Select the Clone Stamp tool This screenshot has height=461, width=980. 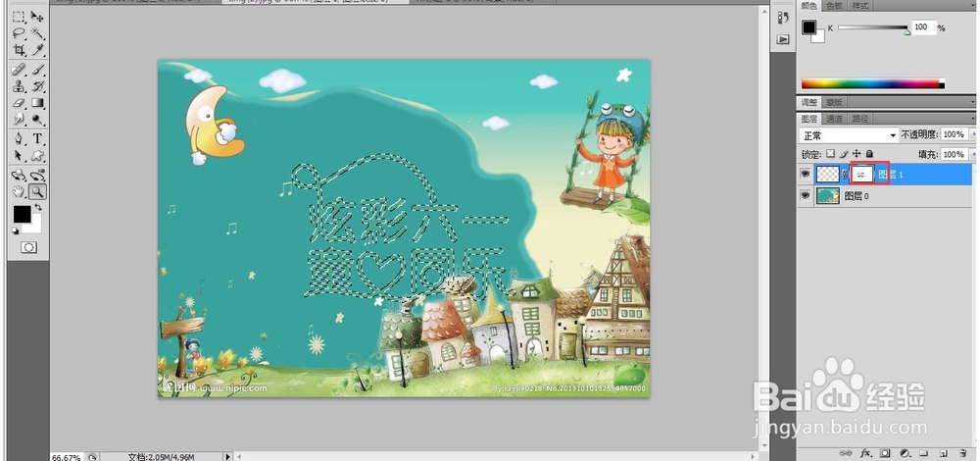click(20, 85)
